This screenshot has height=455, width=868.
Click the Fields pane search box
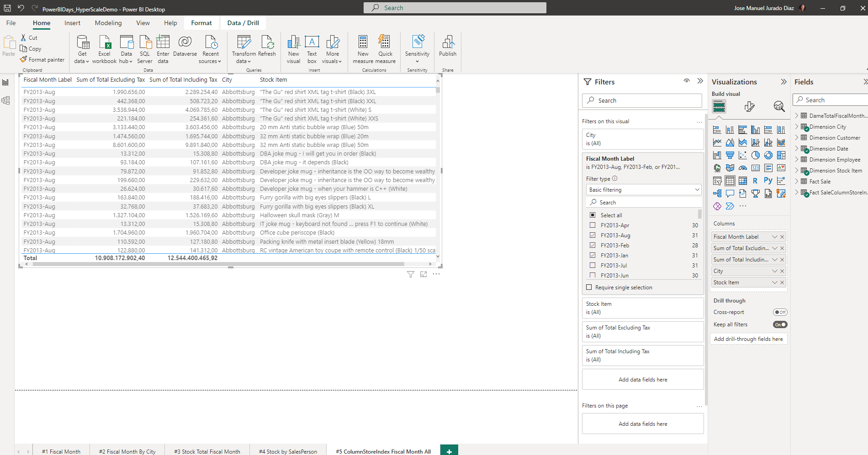click(831, 100)
